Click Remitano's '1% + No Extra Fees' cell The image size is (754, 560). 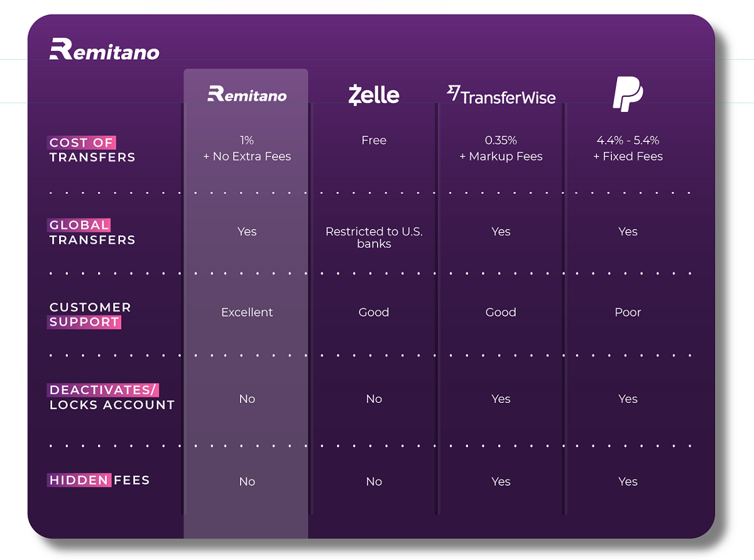pos(247,148)
